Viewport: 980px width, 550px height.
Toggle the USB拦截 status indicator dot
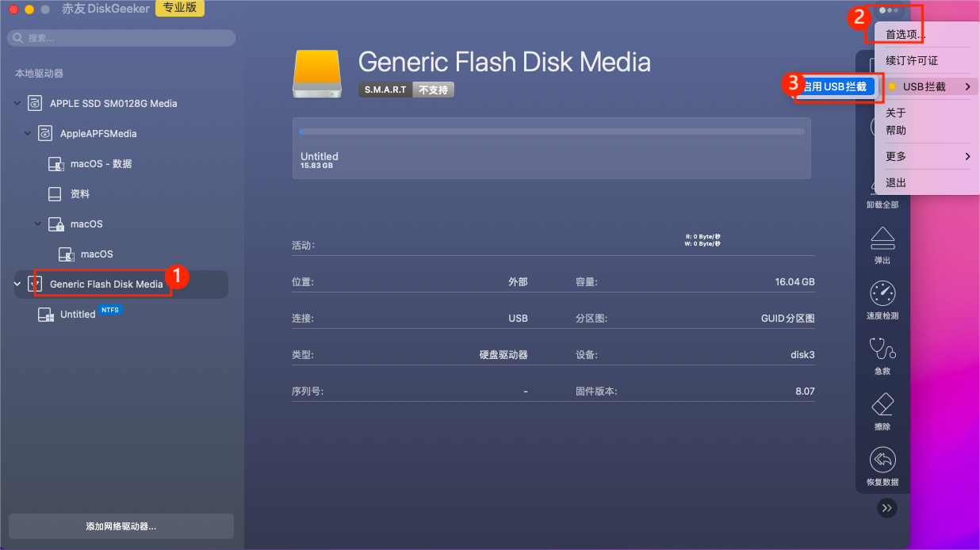pos(893,86)
